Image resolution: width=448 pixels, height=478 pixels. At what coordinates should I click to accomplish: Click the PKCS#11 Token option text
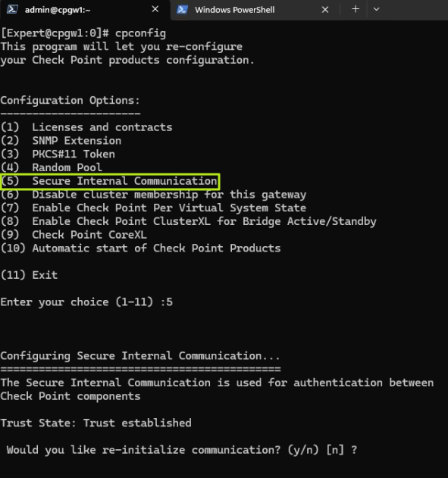[x=74, y=154]
